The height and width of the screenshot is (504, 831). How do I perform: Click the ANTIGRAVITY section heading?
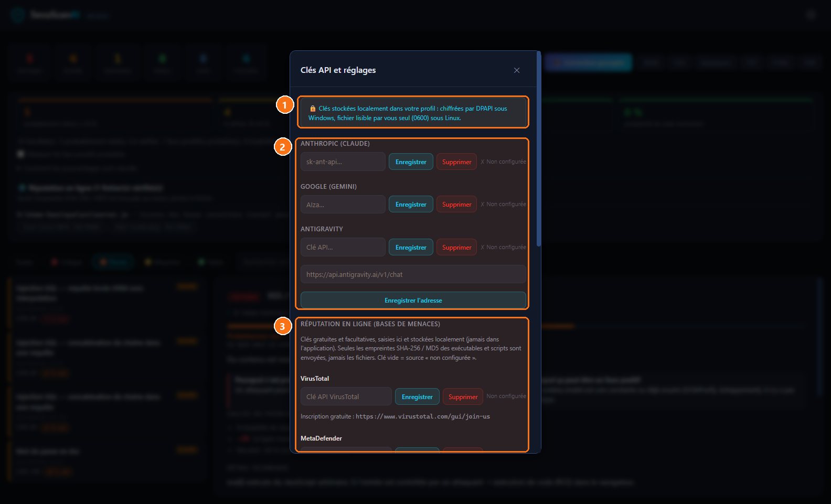pyautogui.click(x=322, y=229)
